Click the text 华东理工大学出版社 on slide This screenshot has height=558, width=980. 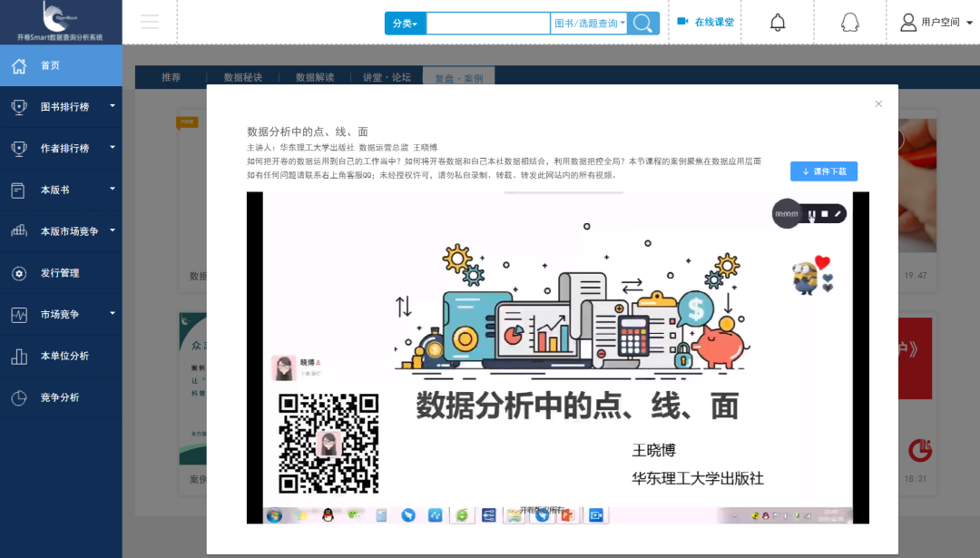[698, 479]
